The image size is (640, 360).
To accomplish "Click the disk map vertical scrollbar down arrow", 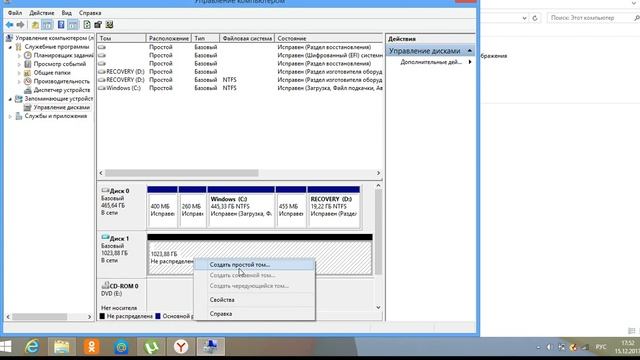I will [x=378, y=307].
